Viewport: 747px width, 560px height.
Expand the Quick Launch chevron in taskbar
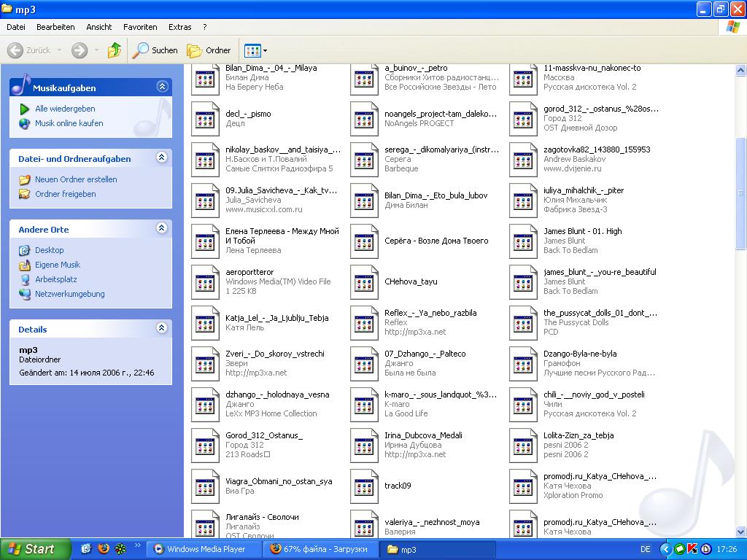tap(138, 545)
